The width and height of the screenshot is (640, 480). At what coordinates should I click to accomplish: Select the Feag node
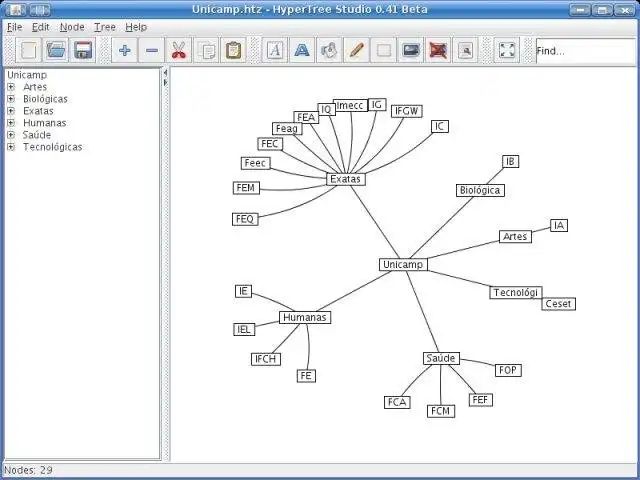[x=287, y=129]
